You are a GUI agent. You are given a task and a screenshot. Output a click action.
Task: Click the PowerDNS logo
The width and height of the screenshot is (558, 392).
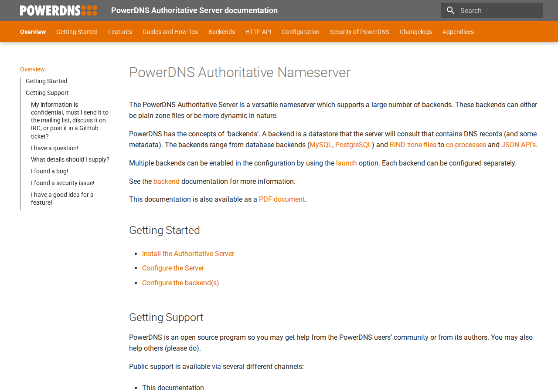pos(58,10)
